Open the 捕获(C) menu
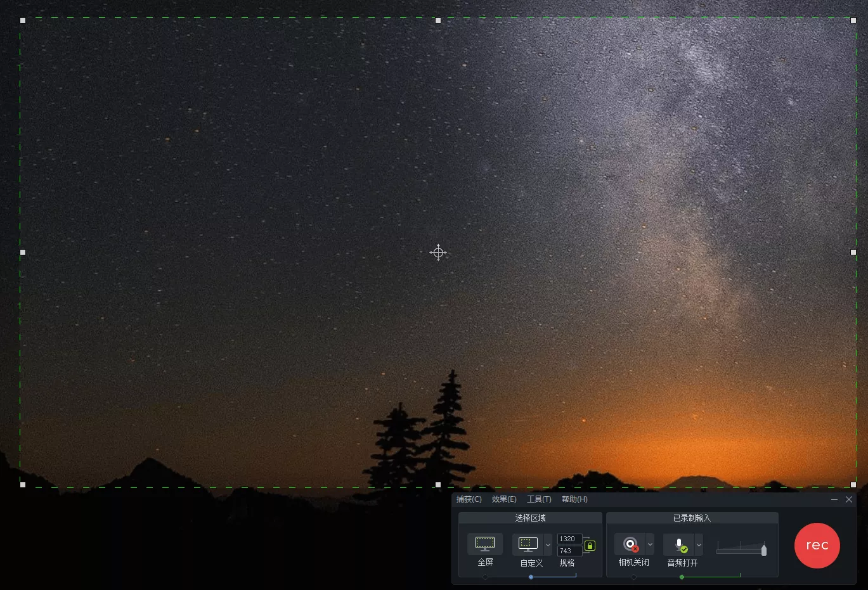This screenshot has width=868, height=590. [x=468, y=499]
